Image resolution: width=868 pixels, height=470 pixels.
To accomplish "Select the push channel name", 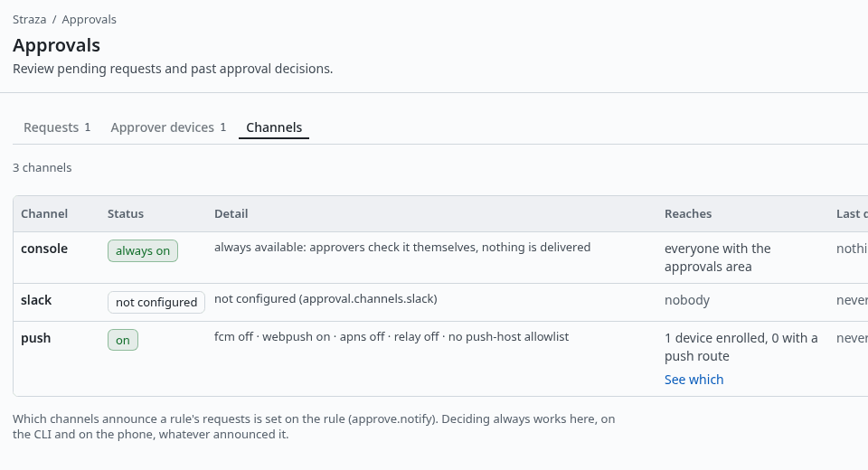I will tap(36, 338).
